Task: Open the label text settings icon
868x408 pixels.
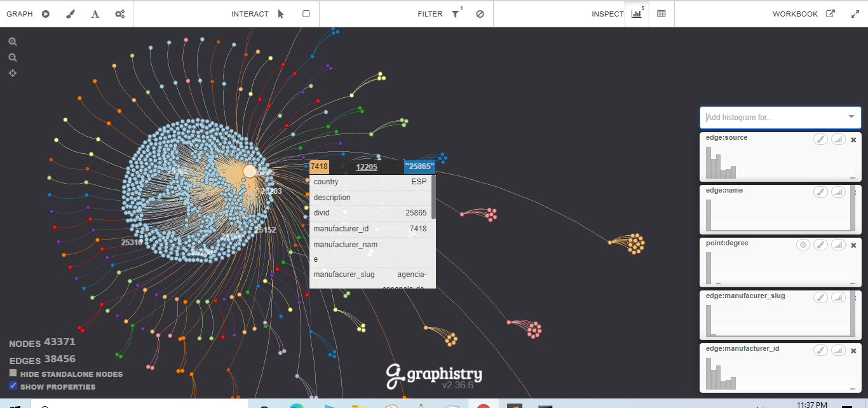Action: 95,14
